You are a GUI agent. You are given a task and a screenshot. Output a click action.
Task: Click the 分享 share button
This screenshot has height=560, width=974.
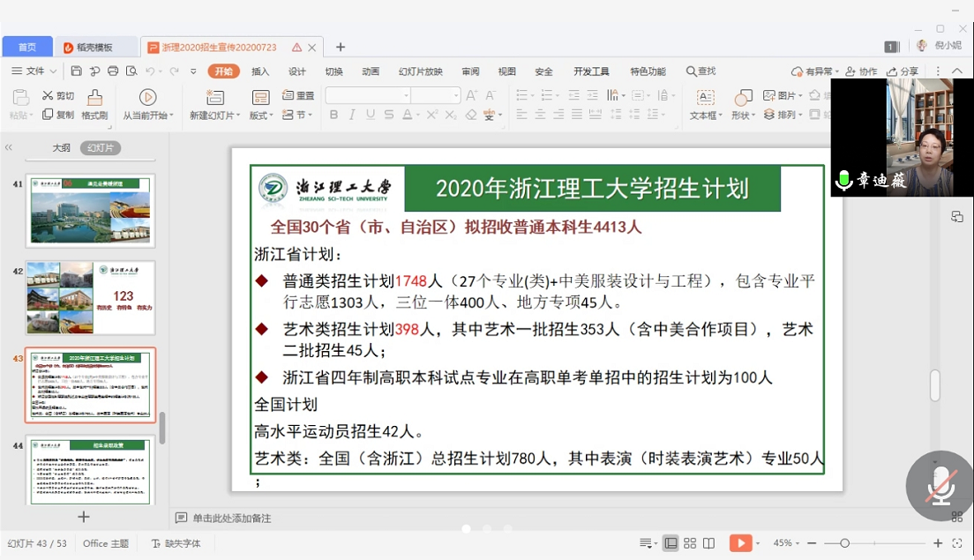click(x=903, y=71)
